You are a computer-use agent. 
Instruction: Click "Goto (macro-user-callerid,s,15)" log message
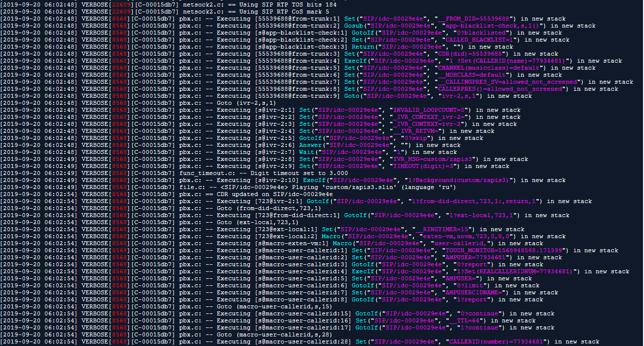point(273,306)
